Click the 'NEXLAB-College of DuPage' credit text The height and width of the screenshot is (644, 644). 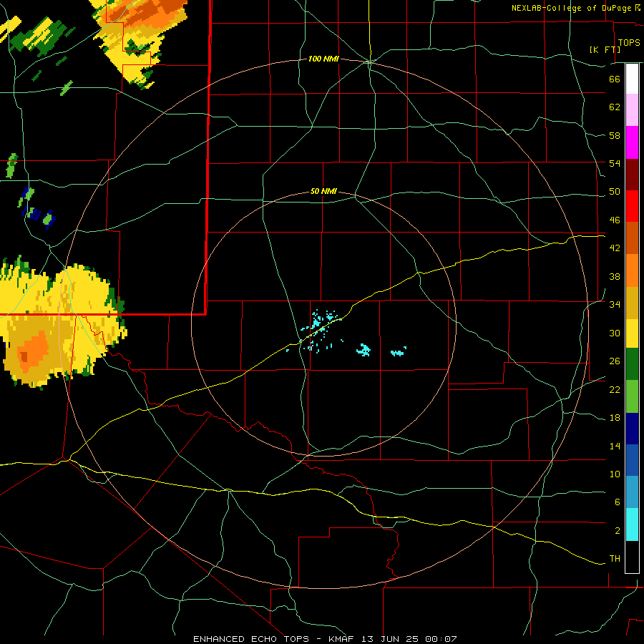click(571, 8)
